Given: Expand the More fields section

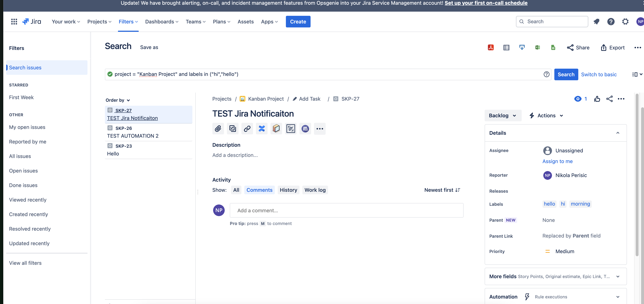Looking at the screenshot, I should 555,276.
